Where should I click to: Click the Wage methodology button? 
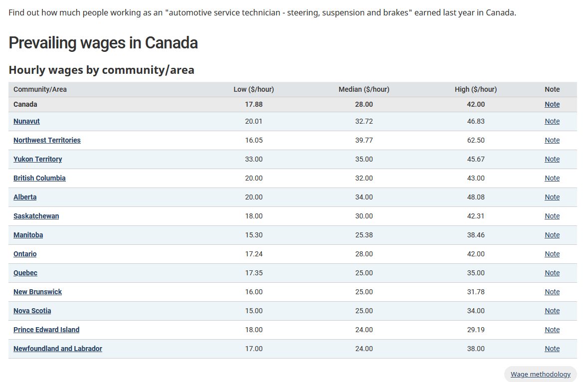click(540, 374)
